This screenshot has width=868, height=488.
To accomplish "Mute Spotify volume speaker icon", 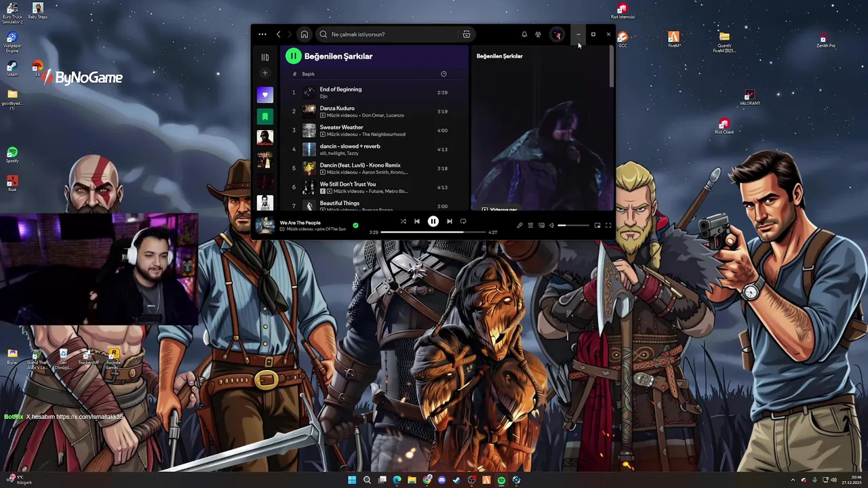I will 551,225.
